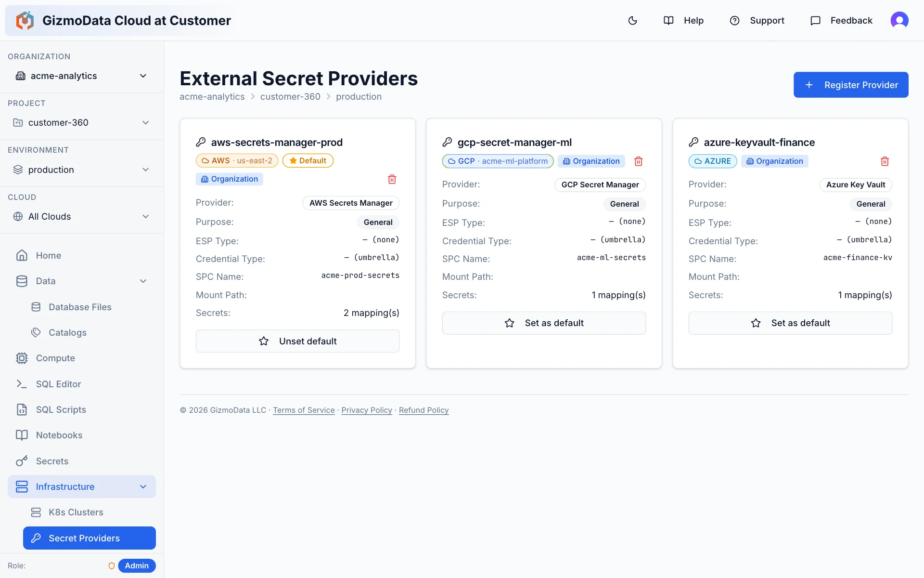Open the user profile avatar
924x578 pixels.
(x=899, y=20)
